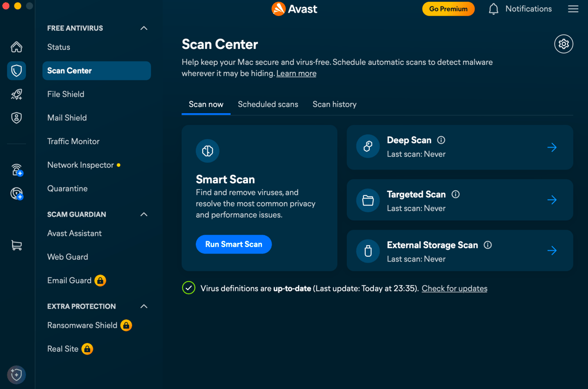Collapse the Scam Guardian section

[144, 214]
